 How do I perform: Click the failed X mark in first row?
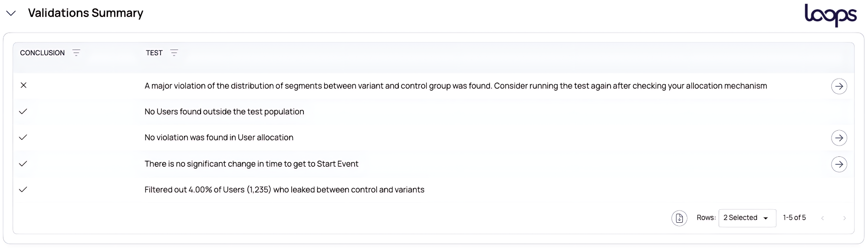pyautogui.click(x=24, y=85)
